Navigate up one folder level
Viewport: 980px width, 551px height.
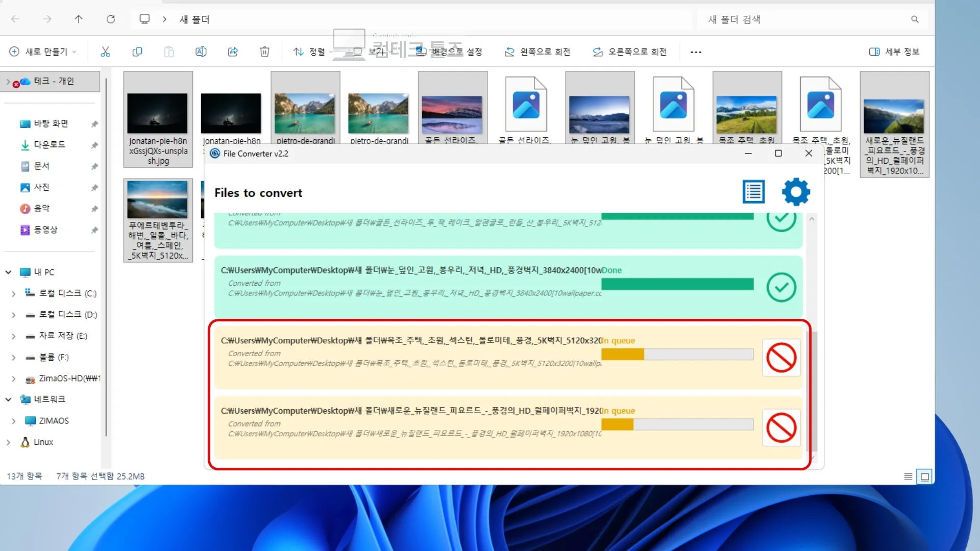[x=79, y=19]
